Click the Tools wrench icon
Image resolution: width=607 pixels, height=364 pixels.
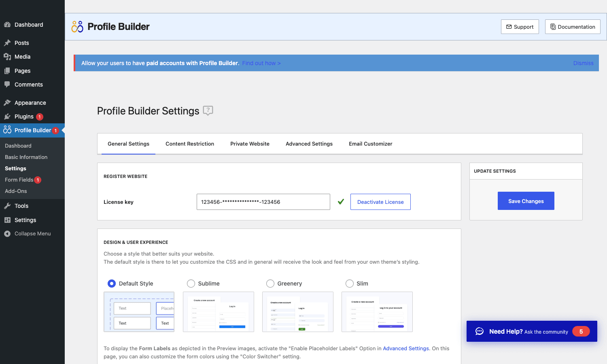point(7,206)
